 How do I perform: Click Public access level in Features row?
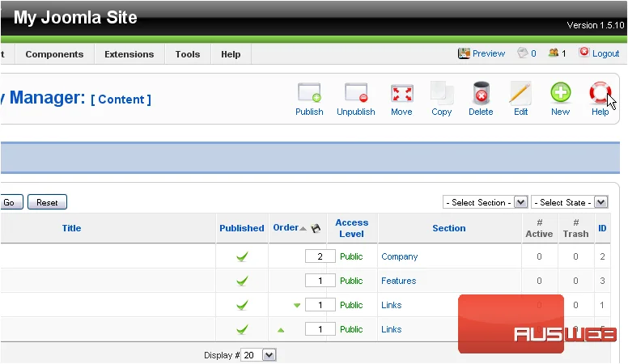(x=351, y=281)
